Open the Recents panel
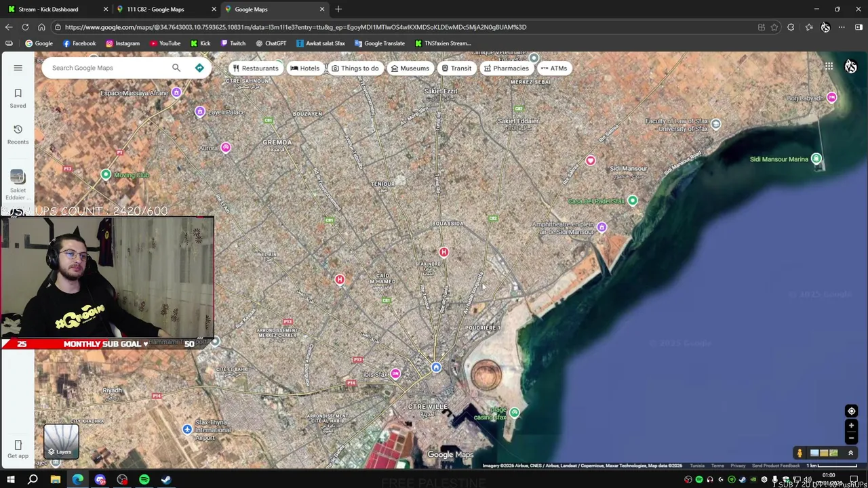 click(18, 134)
